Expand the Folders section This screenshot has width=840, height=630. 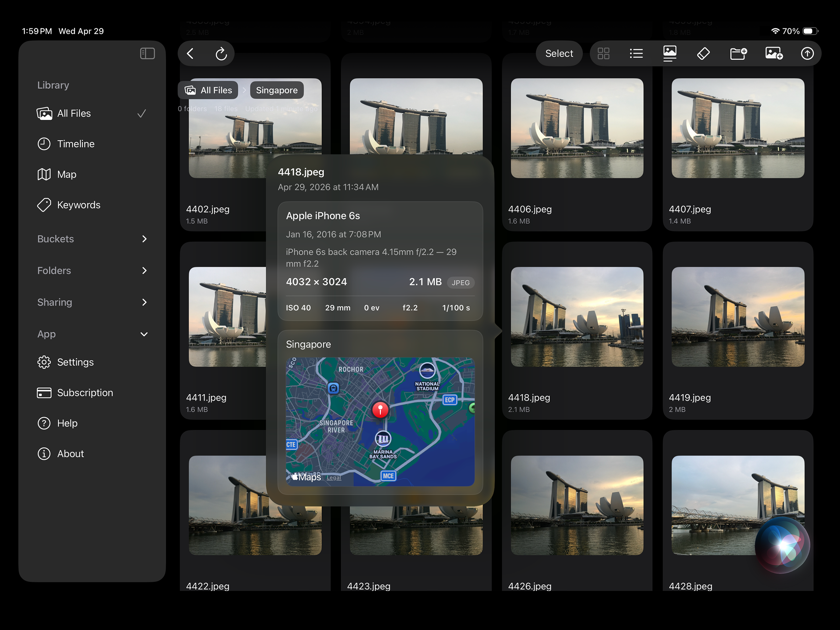[92, 271]
